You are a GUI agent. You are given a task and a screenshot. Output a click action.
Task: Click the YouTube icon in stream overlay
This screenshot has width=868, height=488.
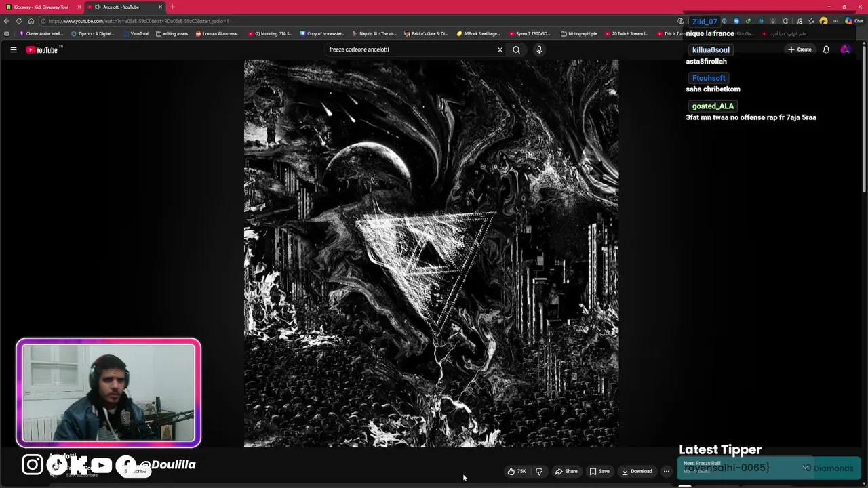tap(101, 465)
